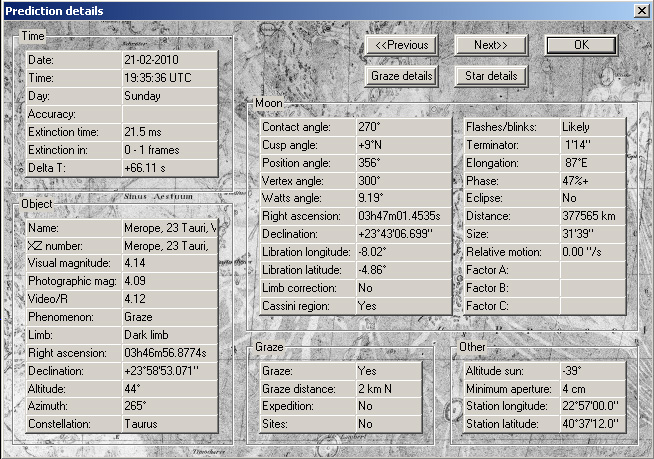Select Relative motion value 0.00 "/s
The image size is (654, 459).
coord(593,252)
